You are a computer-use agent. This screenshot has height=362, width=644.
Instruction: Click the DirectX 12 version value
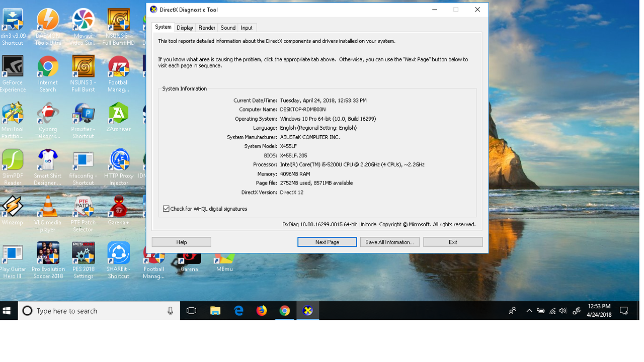pos(292,192)
